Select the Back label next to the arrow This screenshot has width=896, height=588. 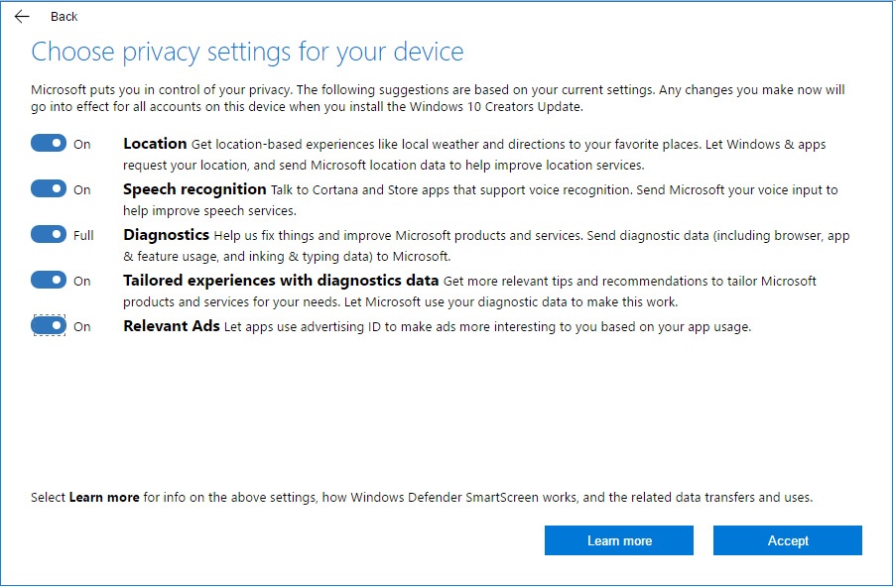tap(64, 16)
